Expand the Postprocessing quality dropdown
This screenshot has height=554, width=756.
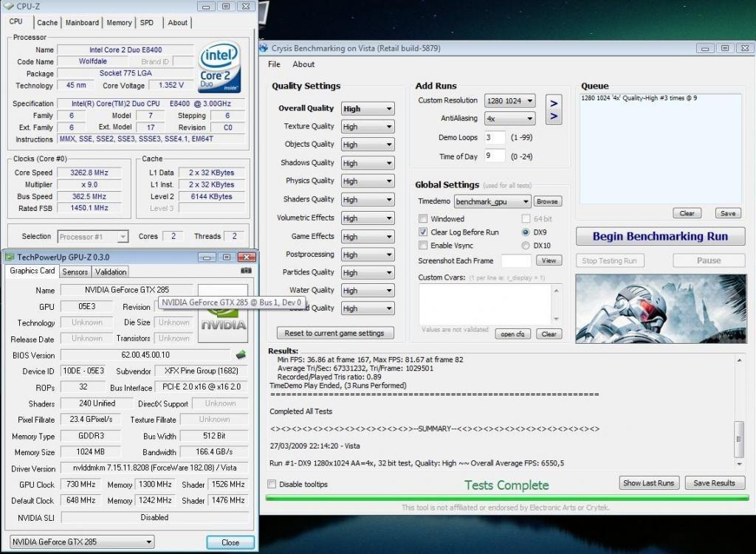click(368, 255)
